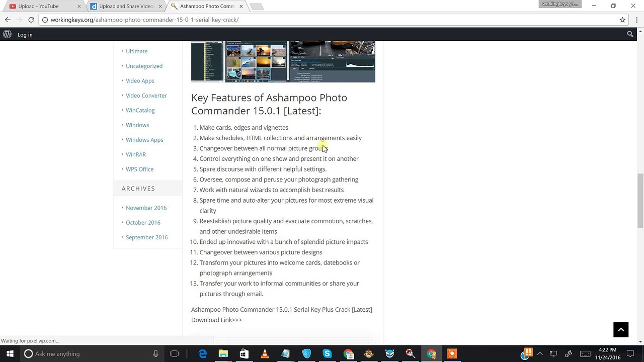
Task: Open the Windows category link
Action: point(137,125)
